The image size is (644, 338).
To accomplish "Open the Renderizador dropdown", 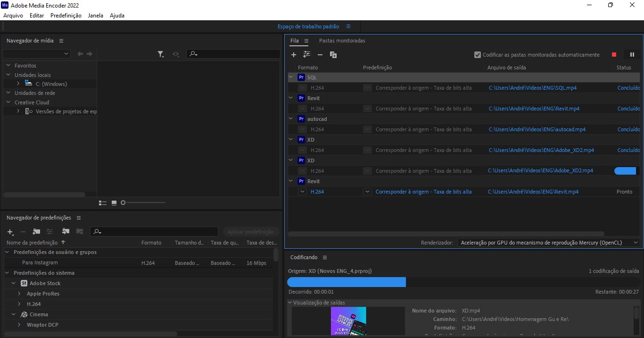I will point(549,243).
